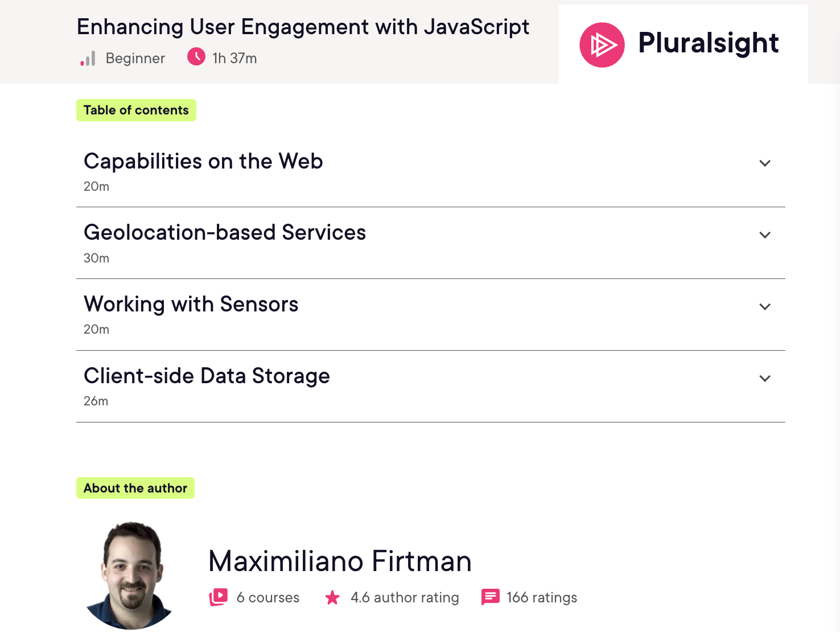The image size is (840, 632).
Task: Click the Table of contents label
Action: pyautogui.click(x=136, y=110)
